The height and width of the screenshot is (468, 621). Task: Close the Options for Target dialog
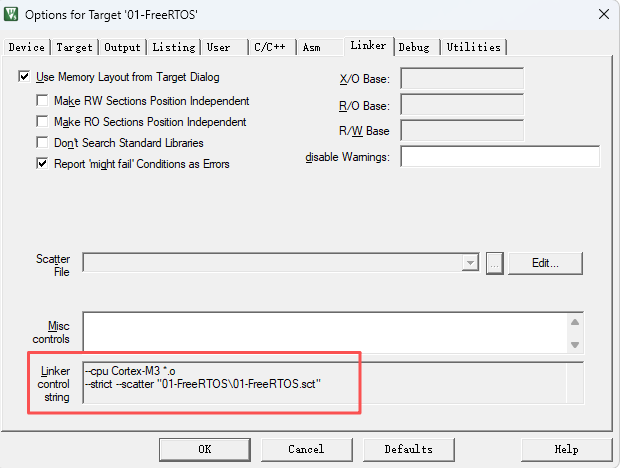[604, 14]
